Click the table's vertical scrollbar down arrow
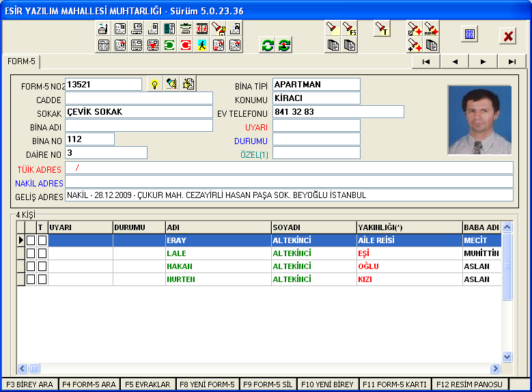The width and height of the screenshot is (532, 392). tap(507, 356)
